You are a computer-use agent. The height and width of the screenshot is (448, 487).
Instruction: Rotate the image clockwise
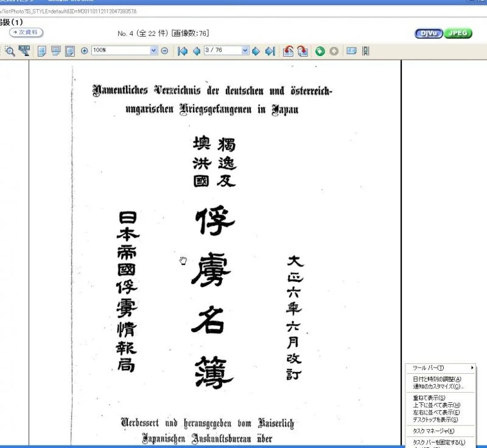(x=303, y=51)
